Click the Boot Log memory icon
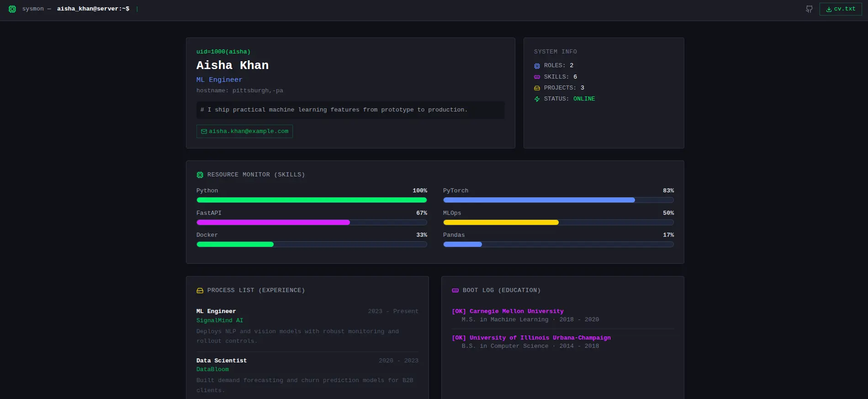Screen dimensions: 868x399 [455, 291]
